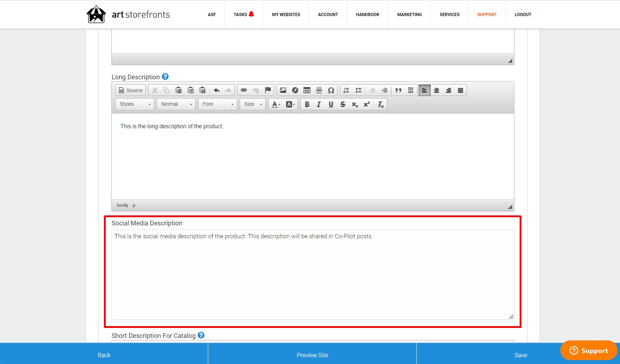
Task: Click Paste from Word icon
Action: click(x=202, y=90)
